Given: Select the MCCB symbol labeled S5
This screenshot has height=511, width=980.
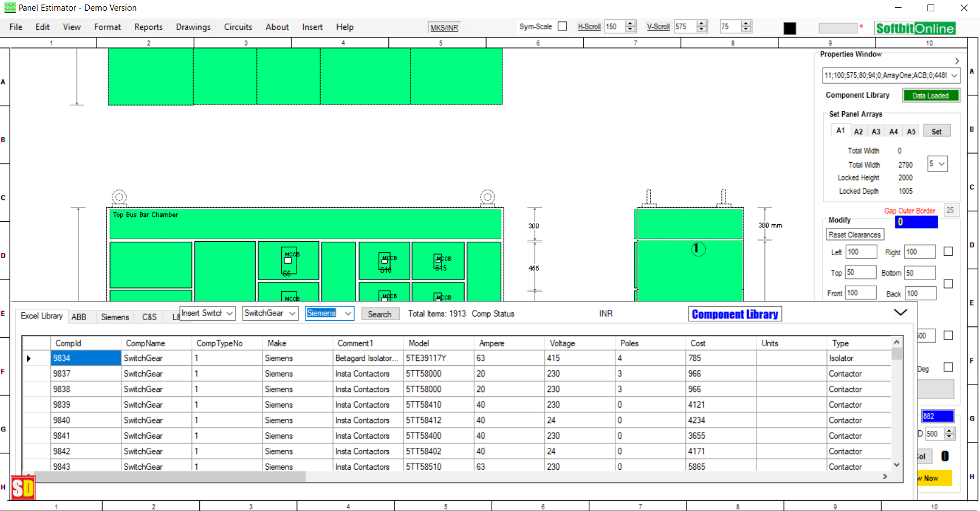Looking at the screenshot, I should point(289,261).
